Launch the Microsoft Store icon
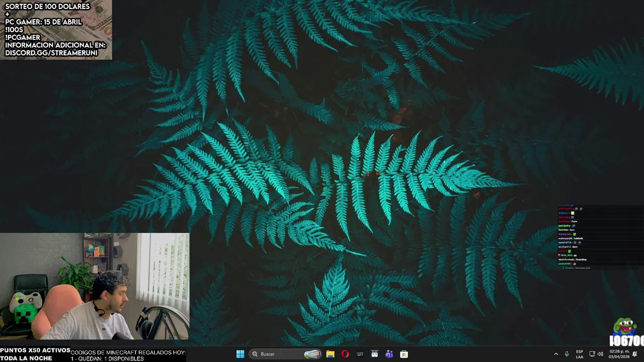Image resolution: width=644 pixels, height=362 pixels. [x=404, y=354]
